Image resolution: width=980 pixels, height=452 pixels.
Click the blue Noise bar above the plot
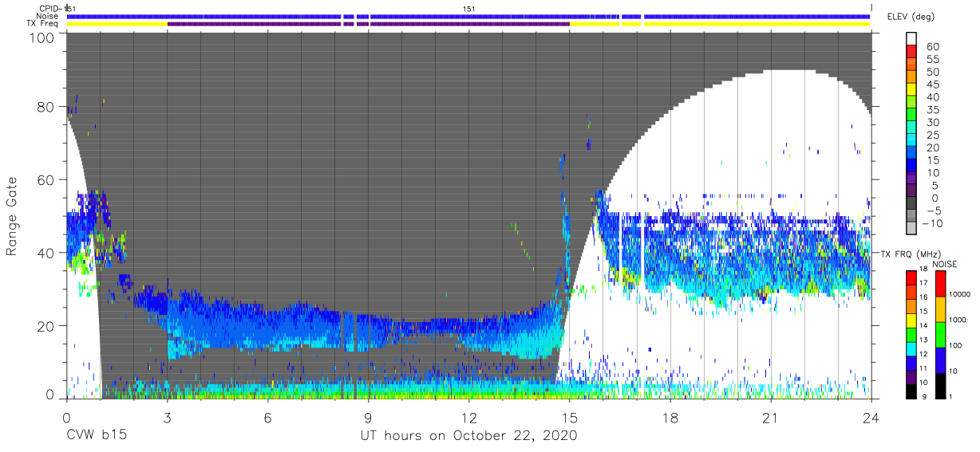pyautogui.click(x=469, y=16)
